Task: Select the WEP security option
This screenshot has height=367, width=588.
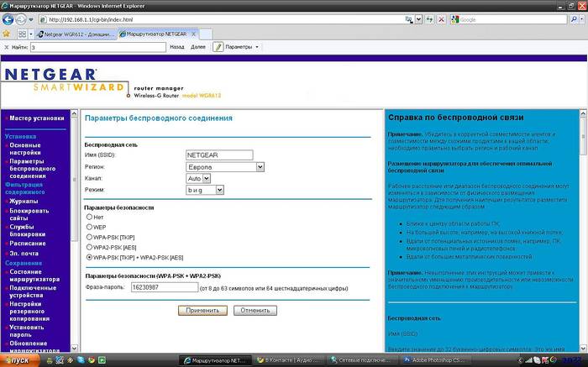Action: pos(89,227)
